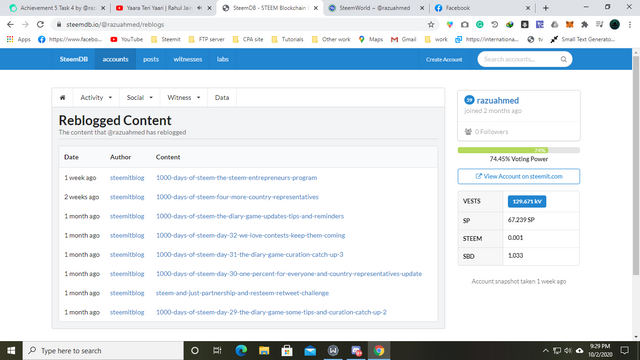Open Chrome three-dot menu
The width and height of the screenshot is (640, 360).
[x=630, y=24]
